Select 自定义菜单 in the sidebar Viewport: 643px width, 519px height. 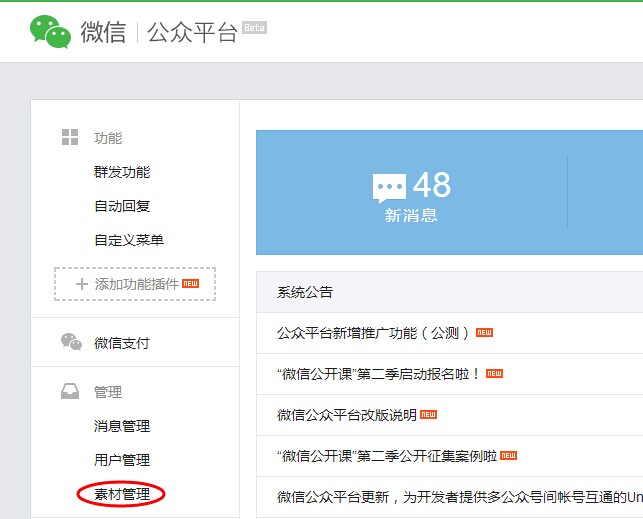(129, 240)
